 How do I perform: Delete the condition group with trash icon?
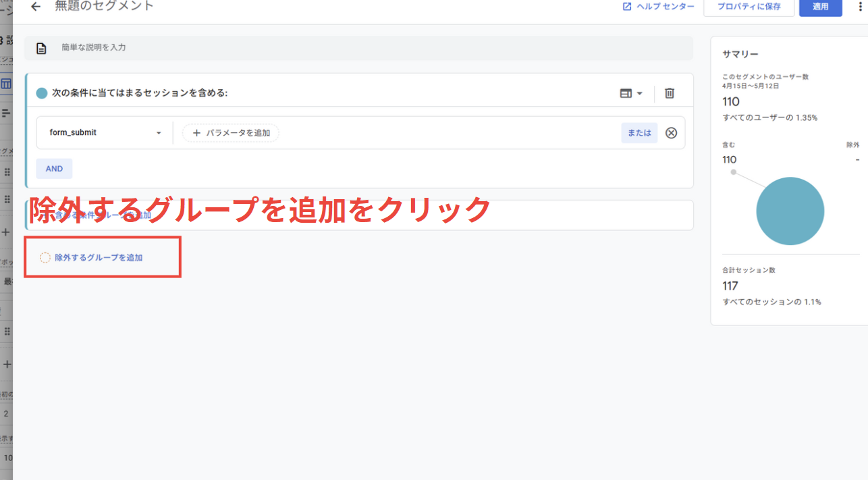pos(669,93)
